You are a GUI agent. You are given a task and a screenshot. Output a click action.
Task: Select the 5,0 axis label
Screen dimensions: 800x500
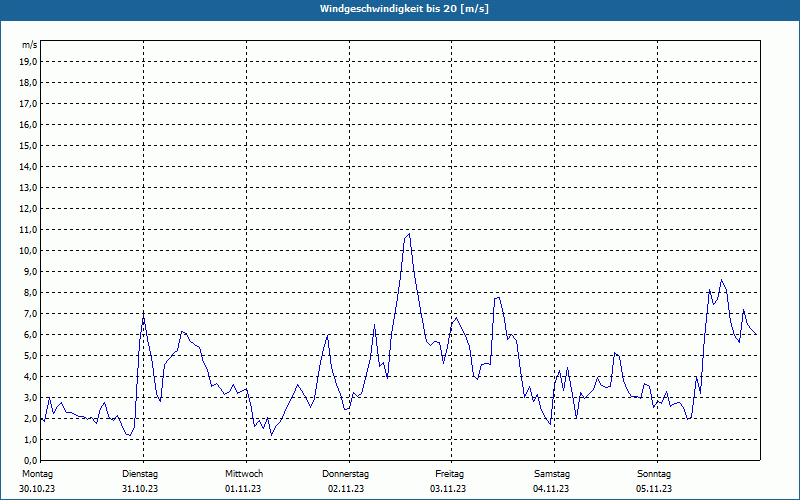(x=30, y=356)
